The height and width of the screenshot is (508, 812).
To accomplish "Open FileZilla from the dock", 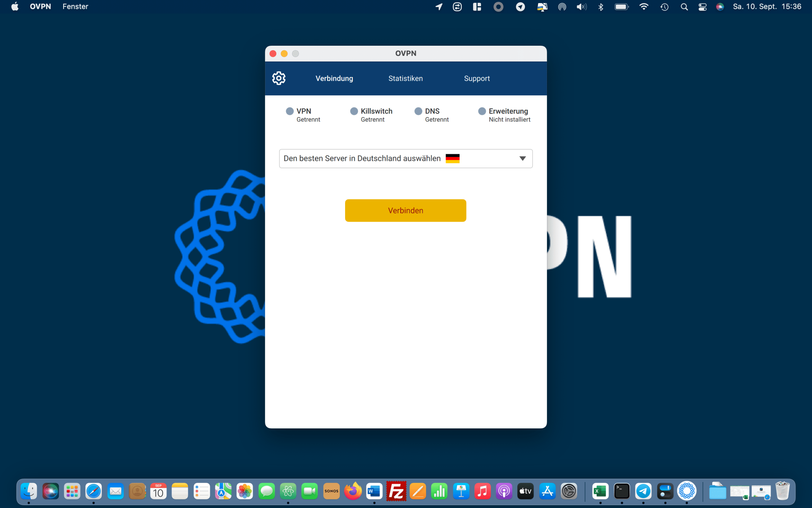I will (x=396, y=491).
